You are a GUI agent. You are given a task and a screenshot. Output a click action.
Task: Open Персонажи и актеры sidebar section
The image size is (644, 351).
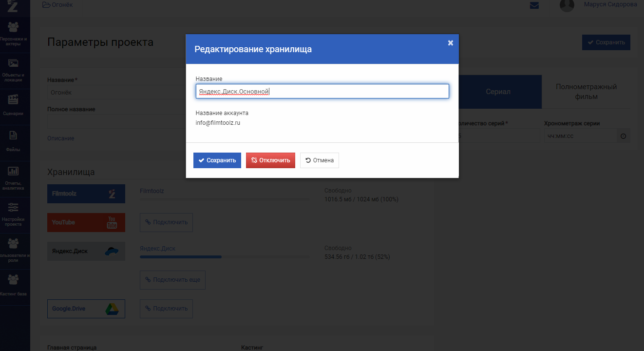[x=14, y=34]
